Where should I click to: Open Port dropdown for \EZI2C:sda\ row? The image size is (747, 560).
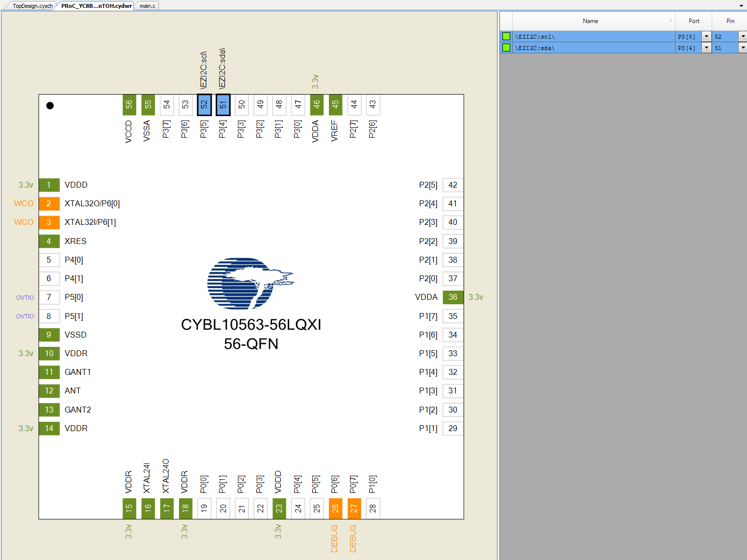click(706, 48)
